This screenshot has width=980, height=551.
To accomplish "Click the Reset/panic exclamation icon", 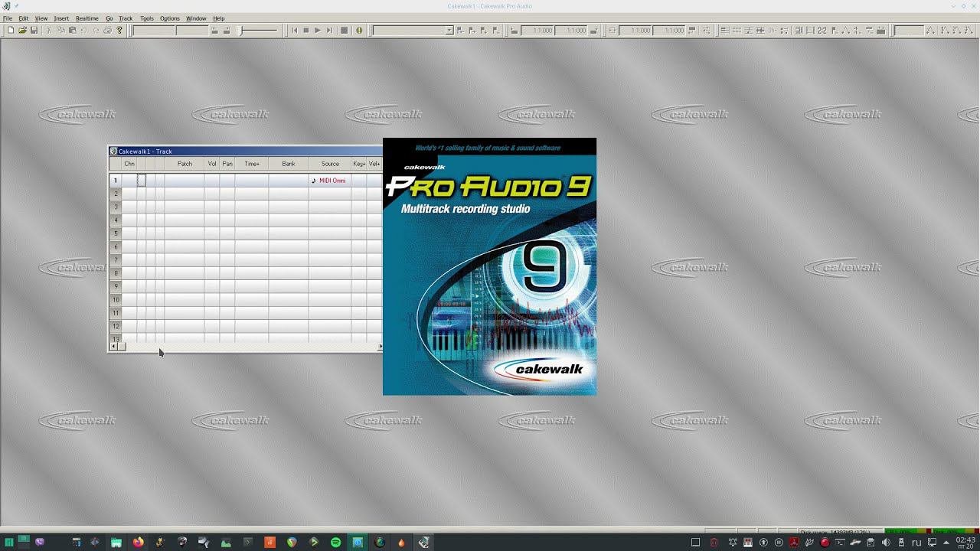I will [x=359, y=31].
